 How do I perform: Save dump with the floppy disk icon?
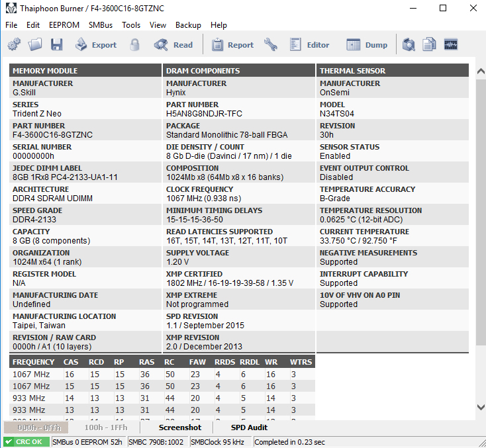pos(57,44)
